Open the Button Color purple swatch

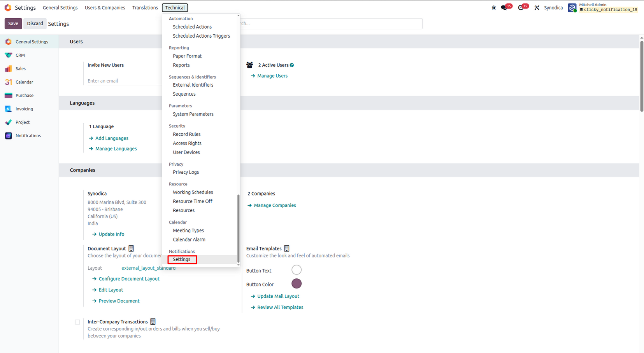297,284
